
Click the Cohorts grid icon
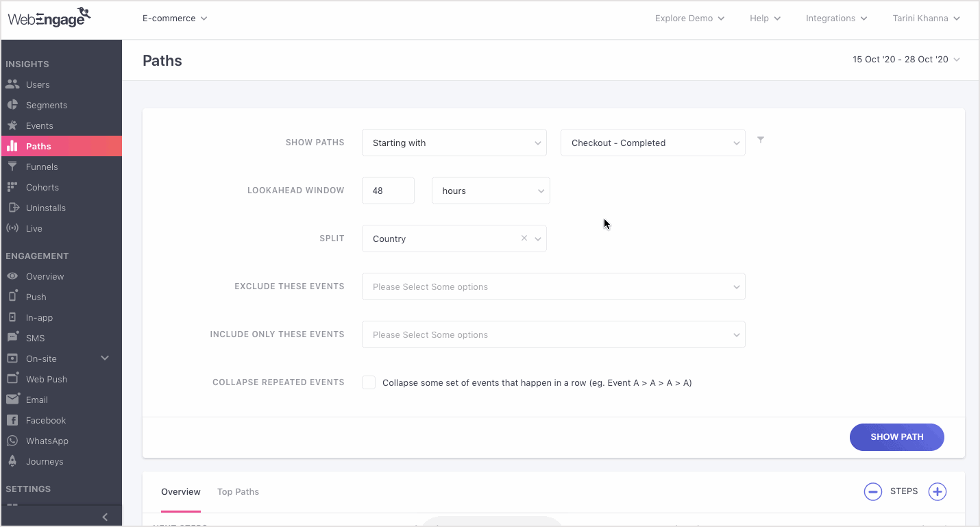[x=12, y=187]
